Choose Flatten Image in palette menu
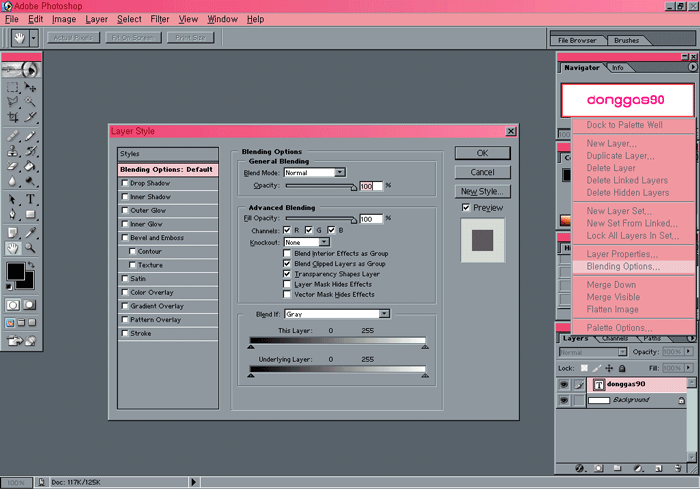The width and height of the screenshot is (700, 489). (x=633, y=309)
